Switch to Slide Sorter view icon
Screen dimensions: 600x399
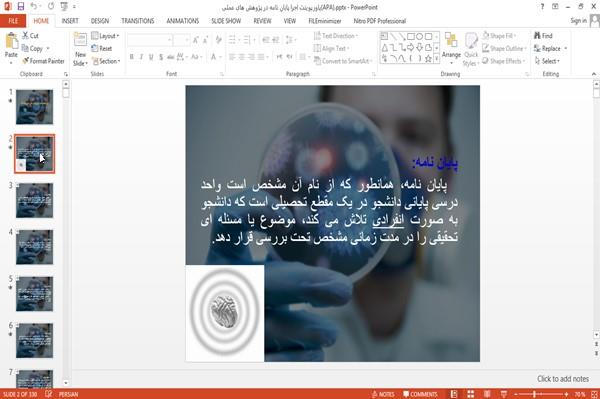[471, 394]
